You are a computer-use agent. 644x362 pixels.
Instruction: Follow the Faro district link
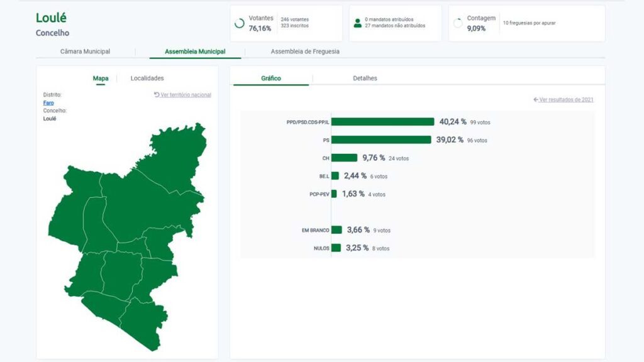click(48, 102)
